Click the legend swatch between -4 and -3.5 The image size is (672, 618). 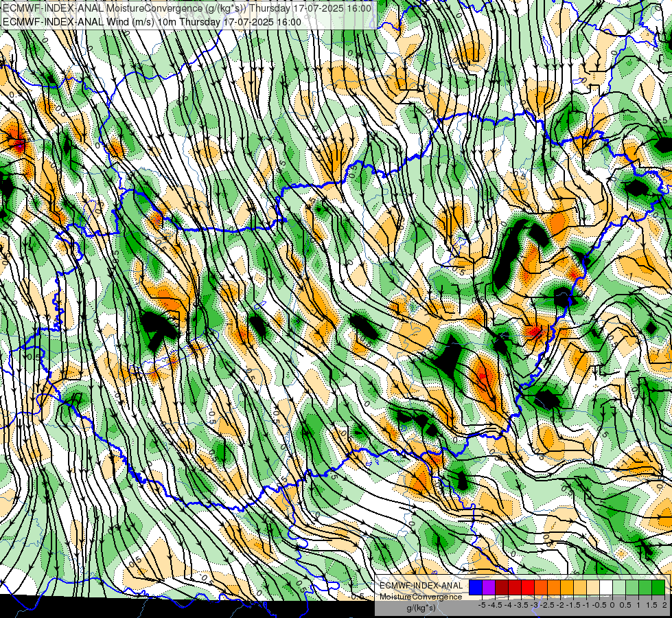[x=515, y=588]
